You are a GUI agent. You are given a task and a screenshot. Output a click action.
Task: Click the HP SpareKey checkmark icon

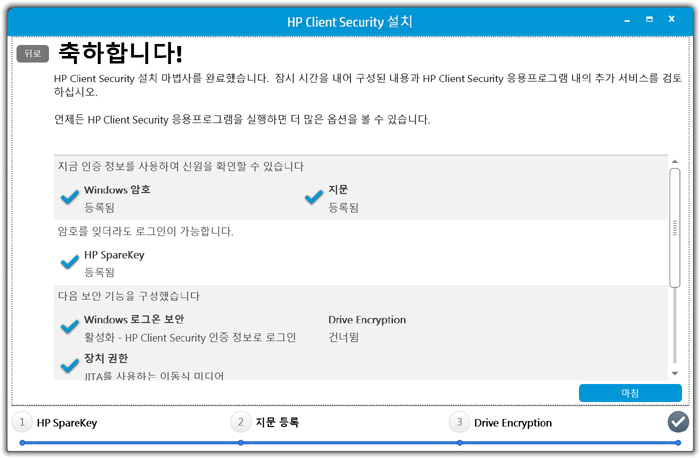70,262
